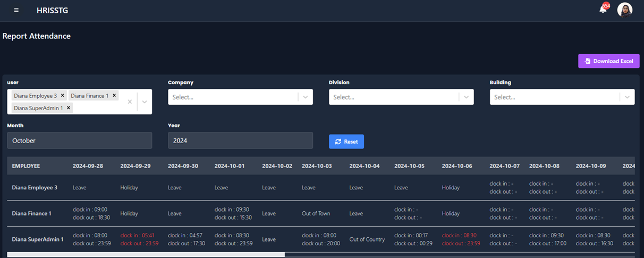Image resolution: width=644 pixels, height=258 pixels.
Task: Click the Month field showing October
Action: [80, 140]
